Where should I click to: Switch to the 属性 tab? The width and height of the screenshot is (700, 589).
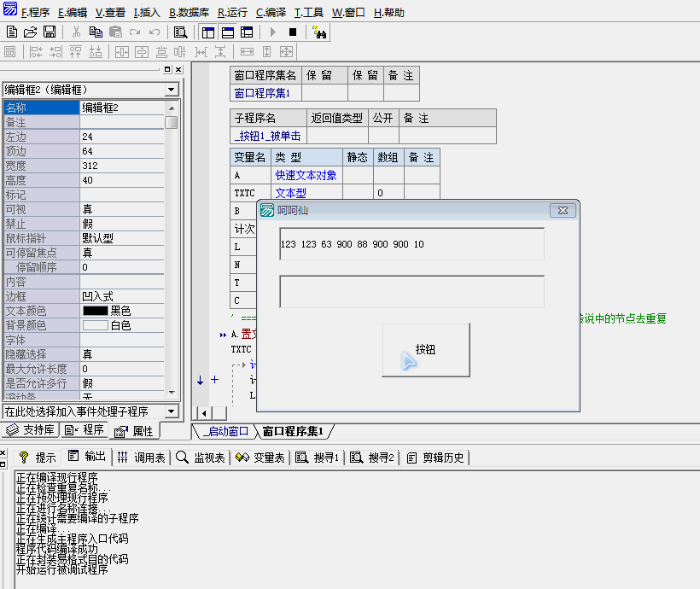pos(134,431)
